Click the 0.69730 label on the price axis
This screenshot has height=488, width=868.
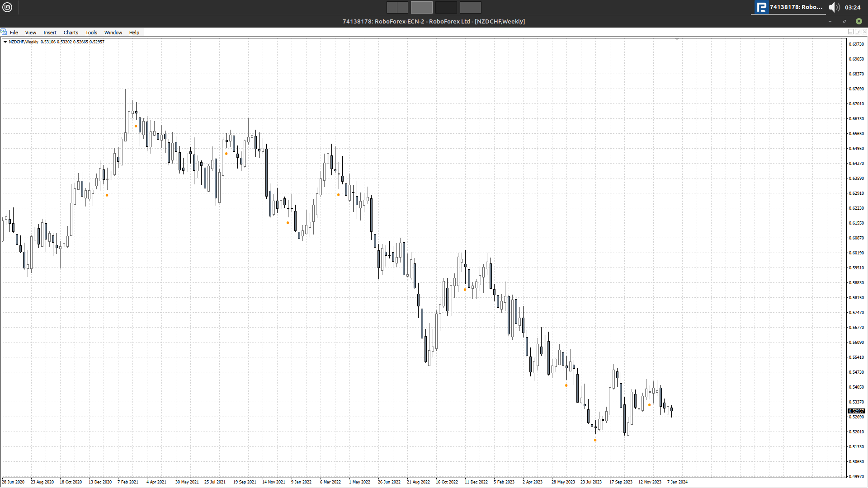[856, 44]
